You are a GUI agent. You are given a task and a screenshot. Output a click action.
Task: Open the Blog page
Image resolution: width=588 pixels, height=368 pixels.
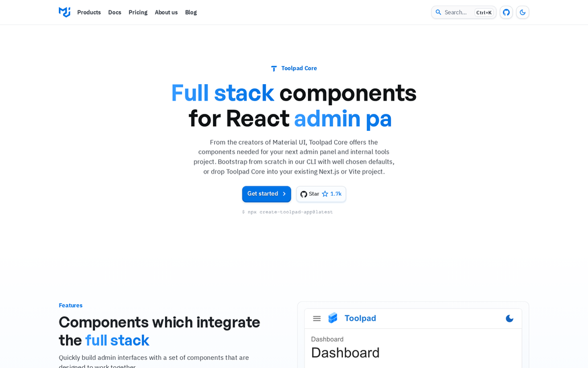pos(191,12)
